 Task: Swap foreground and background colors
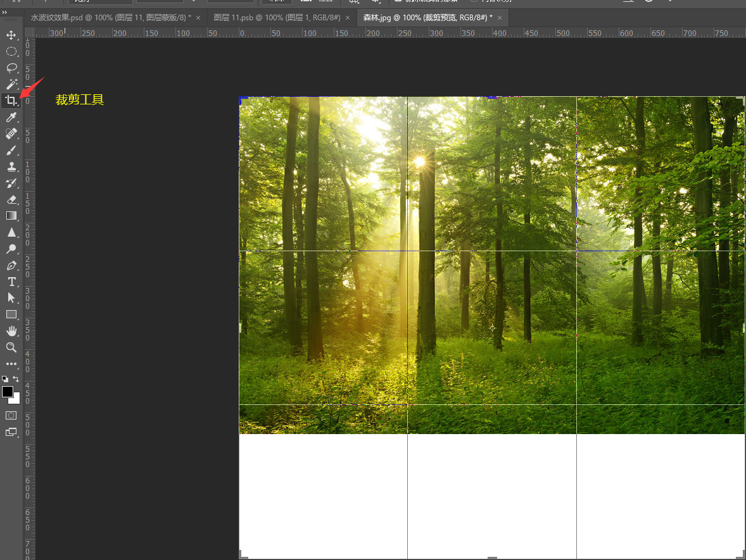pos(16,379)
